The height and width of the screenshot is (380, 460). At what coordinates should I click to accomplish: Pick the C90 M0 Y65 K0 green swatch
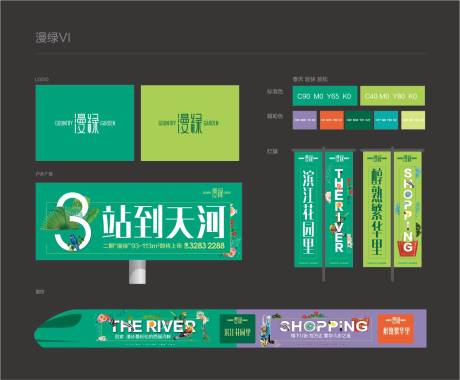coord(325,96)
